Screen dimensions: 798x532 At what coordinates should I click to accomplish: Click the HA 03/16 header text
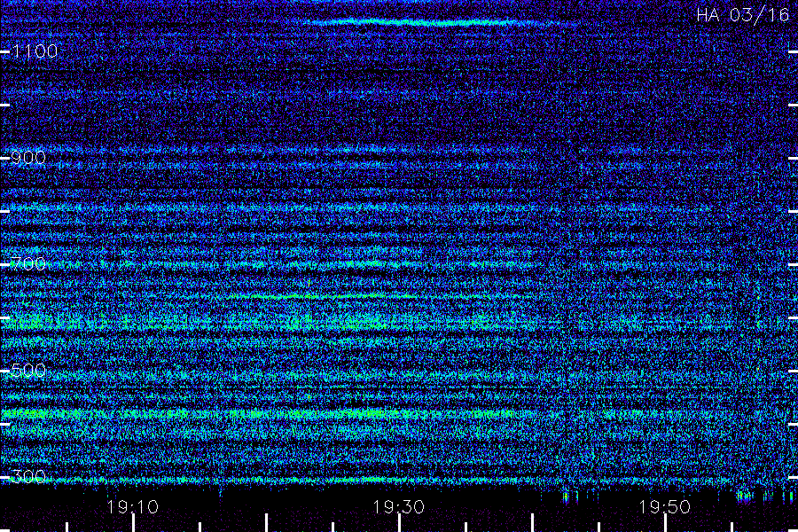tap(742, 15)
